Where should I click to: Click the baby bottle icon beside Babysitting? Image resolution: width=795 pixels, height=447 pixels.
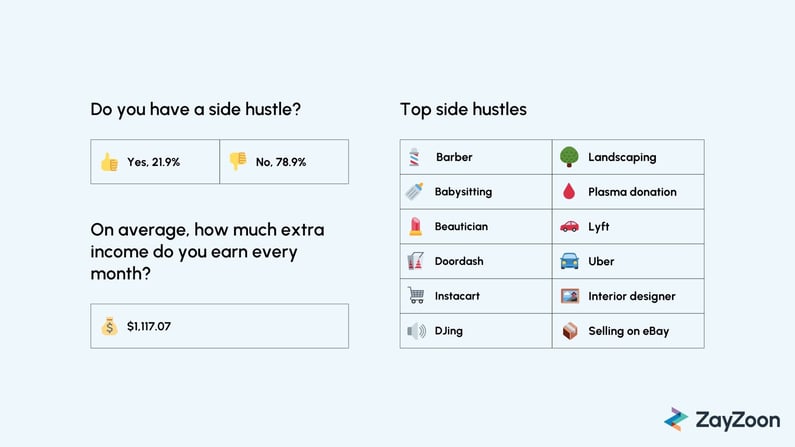click(x=414, y=192)
